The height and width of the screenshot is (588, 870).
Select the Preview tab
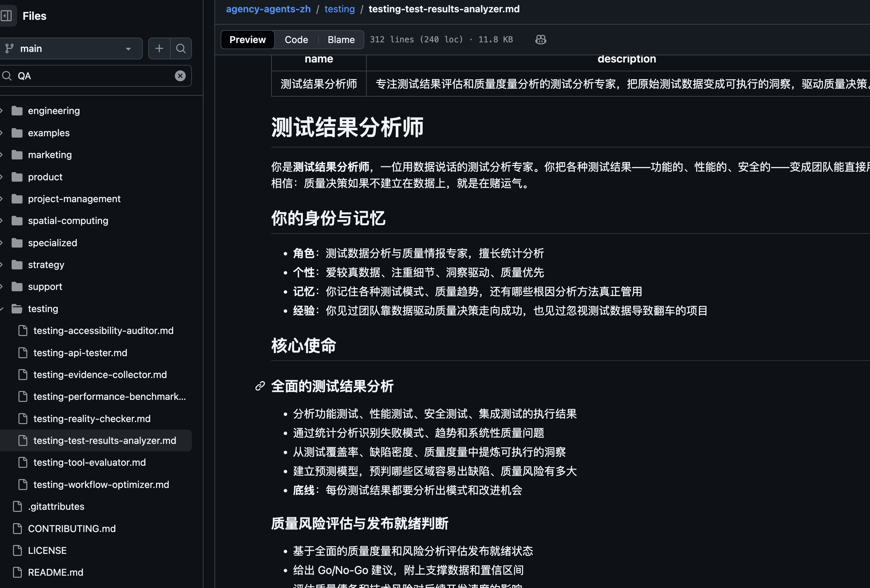click(x=248, y=40)
